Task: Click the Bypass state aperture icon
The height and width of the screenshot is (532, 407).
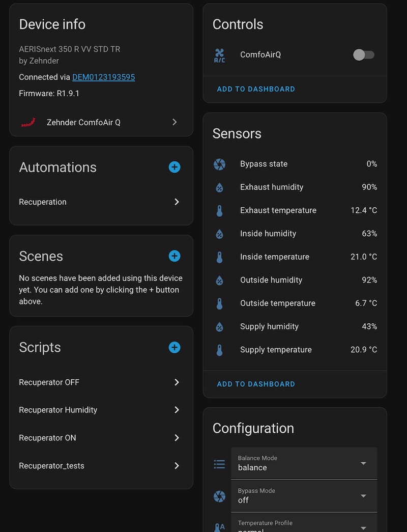Action: tap(220, 164)
